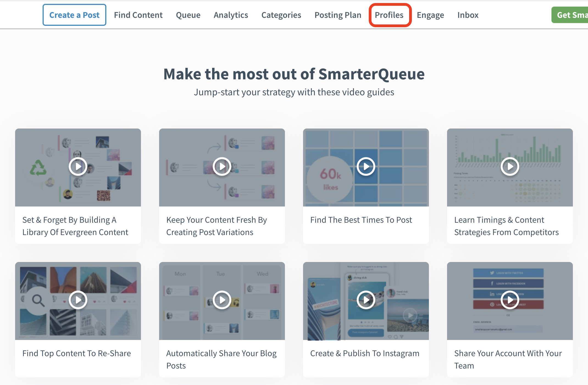
Task: Play the Publish To Instagram video
Action: [366, 300]
